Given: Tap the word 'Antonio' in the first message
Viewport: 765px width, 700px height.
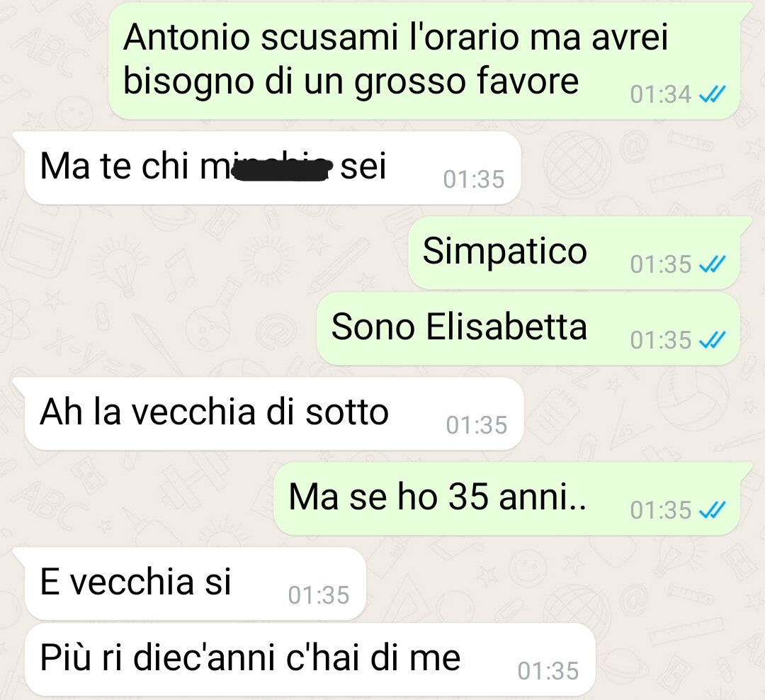Looking at the screenshot, I should click(186, 38).
